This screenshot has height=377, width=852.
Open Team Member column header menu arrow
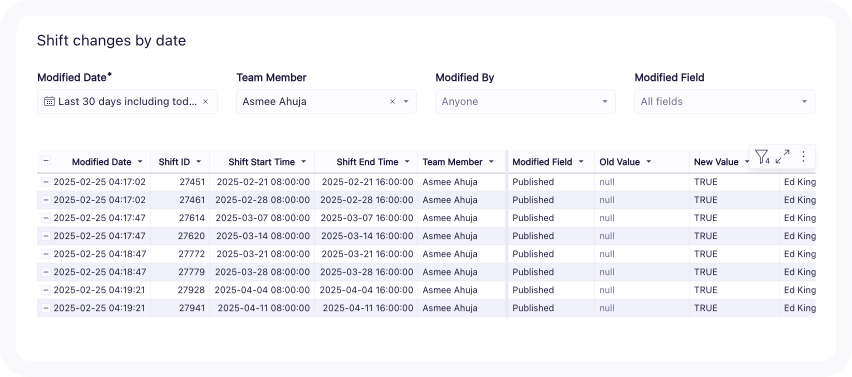click(x=491, y=162)
